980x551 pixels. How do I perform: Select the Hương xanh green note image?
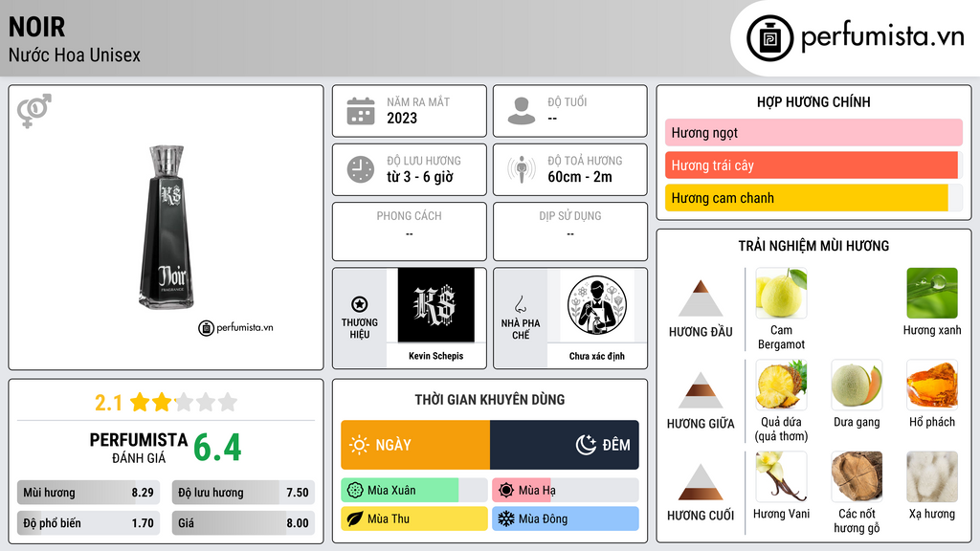tap(932, 293)
